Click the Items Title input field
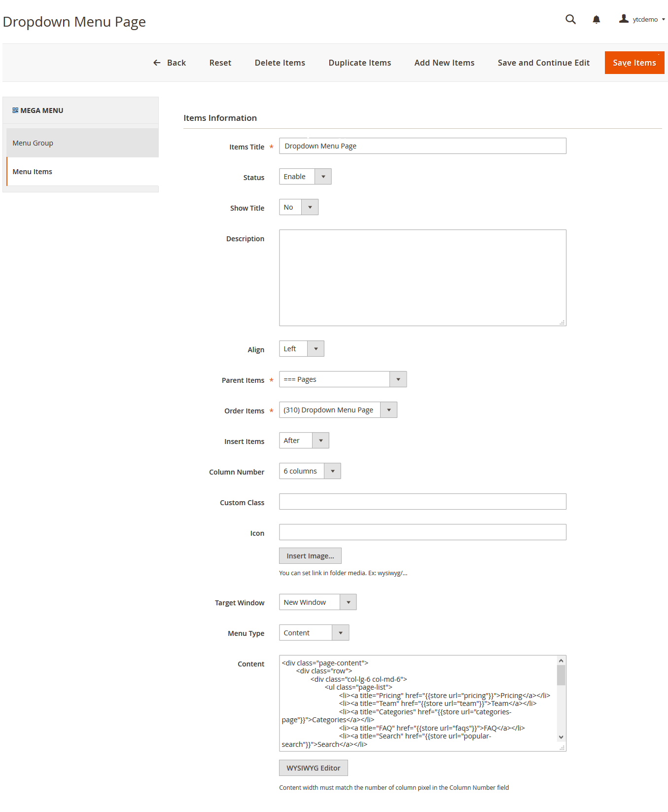 coord(423,146)
